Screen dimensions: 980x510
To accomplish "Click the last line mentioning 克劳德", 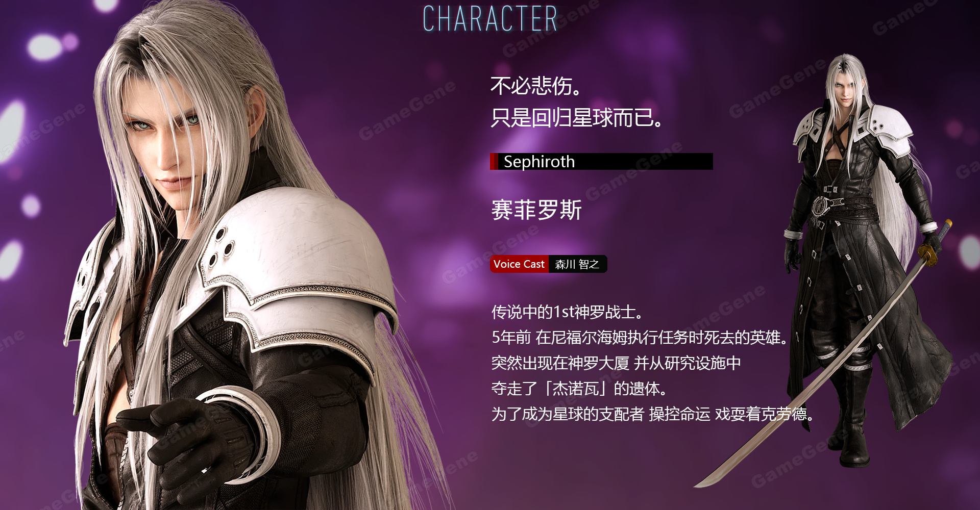I will pos(653,414).
